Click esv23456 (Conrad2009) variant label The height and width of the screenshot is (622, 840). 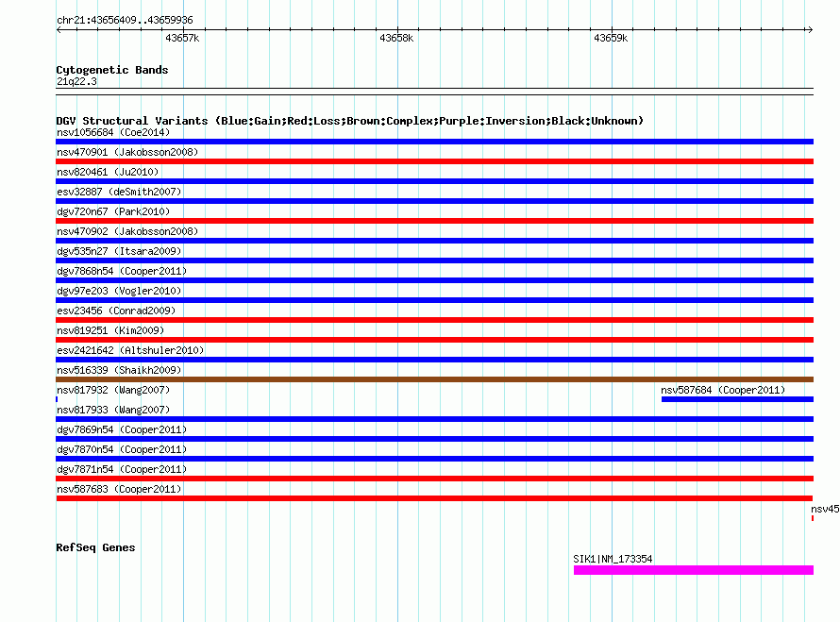116,311
